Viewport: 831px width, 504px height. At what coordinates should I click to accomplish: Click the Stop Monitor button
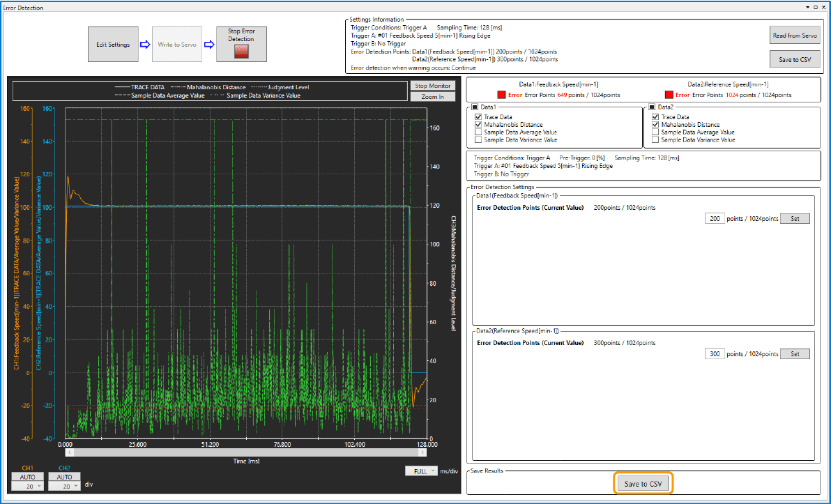(433, 86)
